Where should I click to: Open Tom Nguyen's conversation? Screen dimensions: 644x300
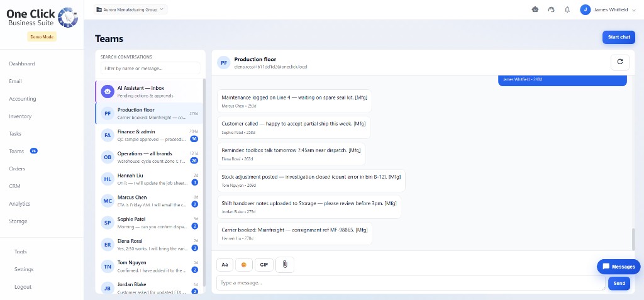coord(149,266)
